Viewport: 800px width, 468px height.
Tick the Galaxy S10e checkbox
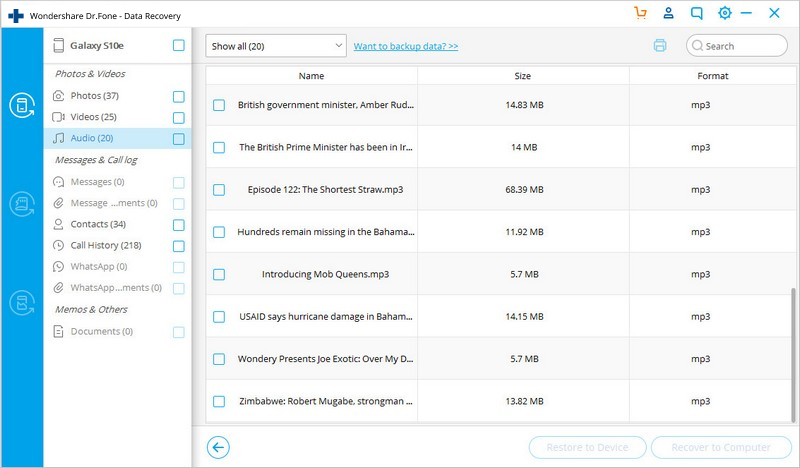(x=179, y=45)
